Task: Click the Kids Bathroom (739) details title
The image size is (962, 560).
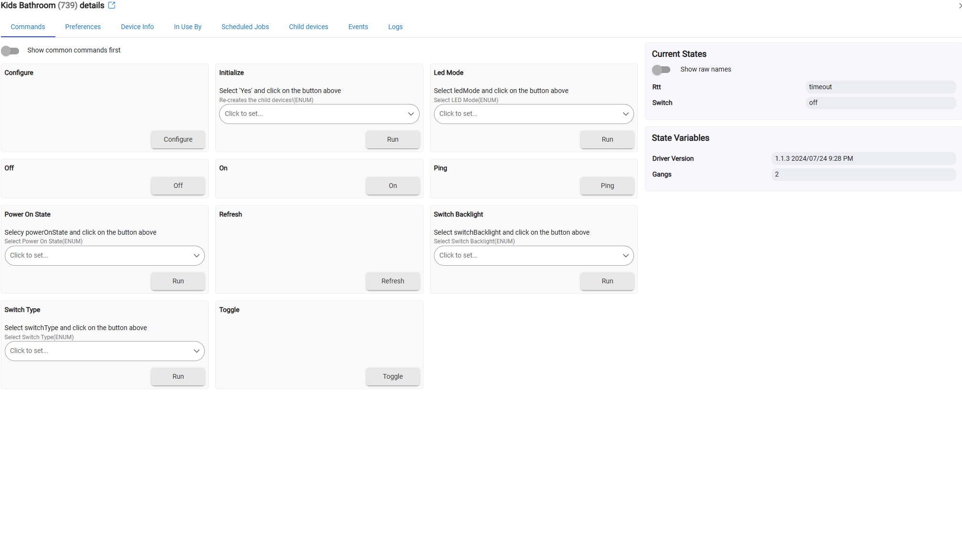Action: [x=53, y=5]
